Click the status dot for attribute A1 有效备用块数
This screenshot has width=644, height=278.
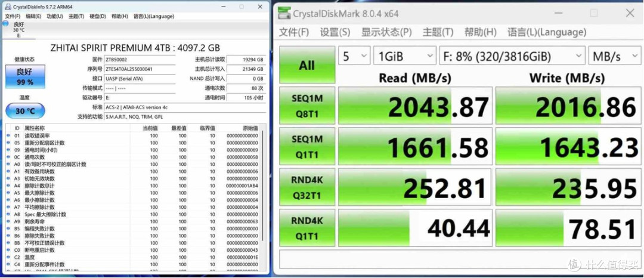click(8, 171)
